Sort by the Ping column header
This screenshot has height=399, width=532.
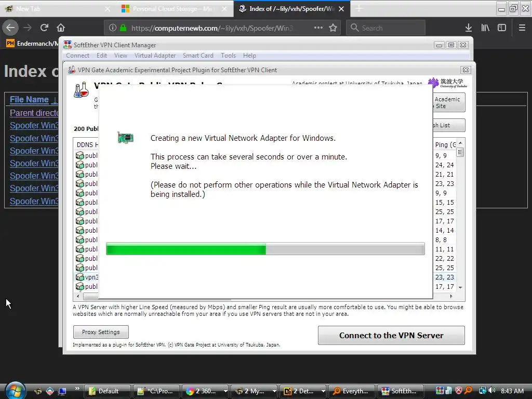[x=445, y=144]
